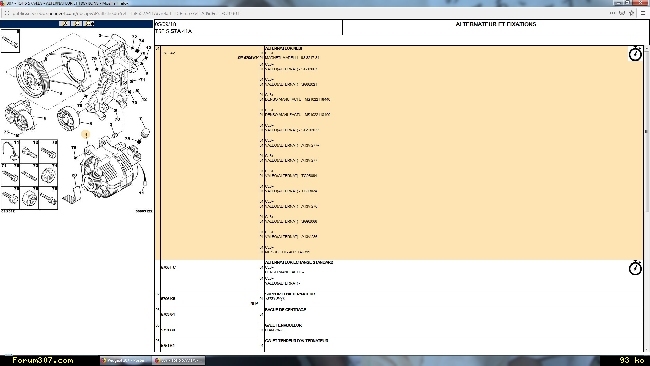Save the page with the Pocket icon

622,13
